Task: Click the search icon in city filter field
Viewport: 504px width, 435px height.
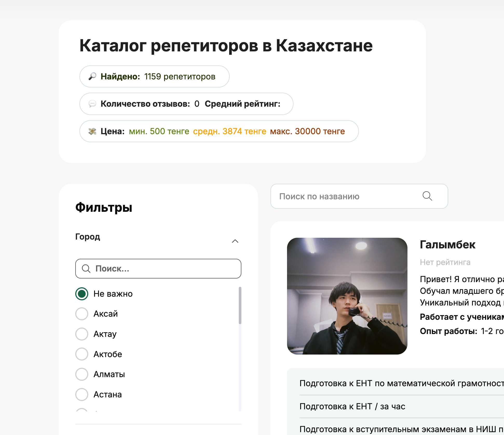Action: [86, 269]
